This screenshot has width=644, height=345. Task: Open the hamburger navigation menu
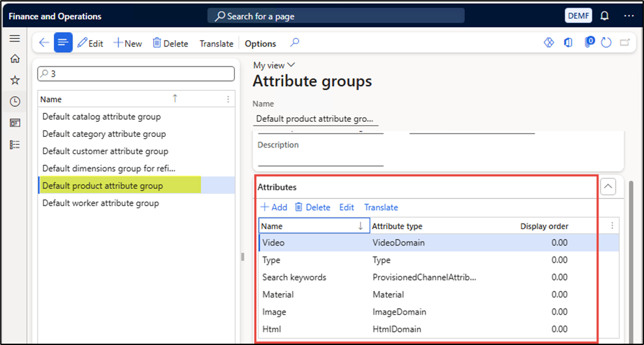[14, 39]
